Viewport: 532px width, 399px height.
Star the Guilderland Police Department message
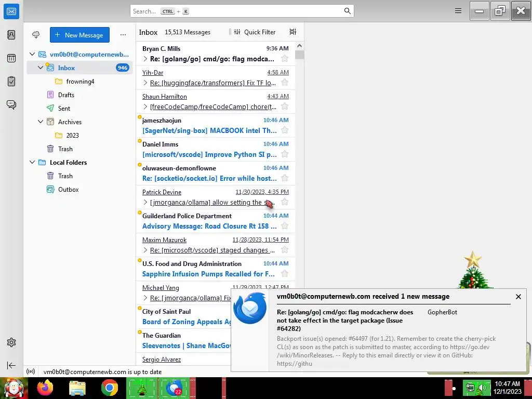[285, 226]
